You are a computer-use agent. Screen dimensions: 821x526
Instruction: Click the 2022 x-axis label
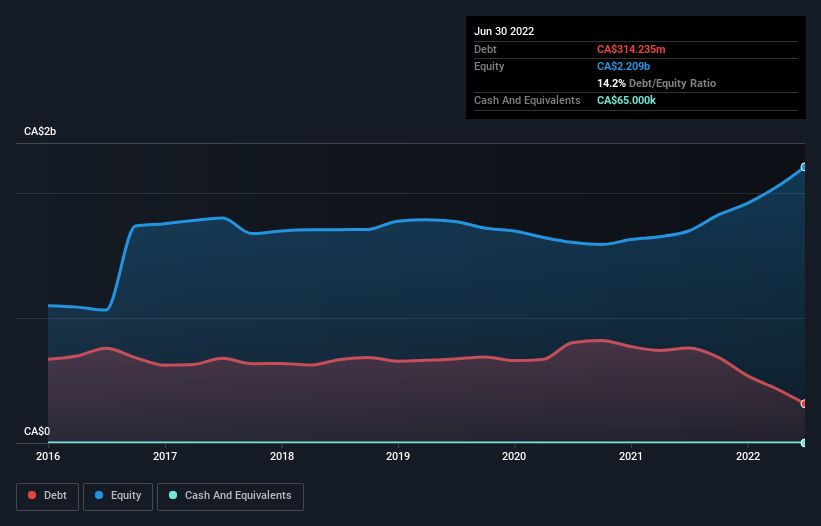748,456
